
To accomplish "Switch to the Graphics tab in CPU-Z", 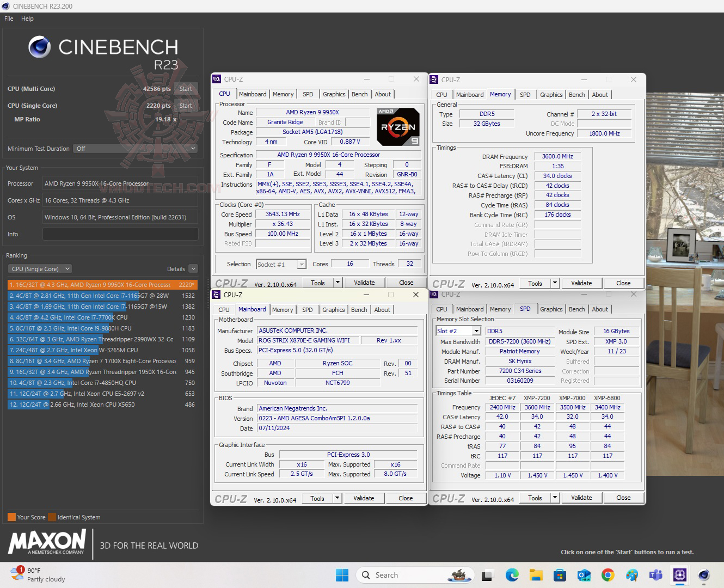I will 334,94.
